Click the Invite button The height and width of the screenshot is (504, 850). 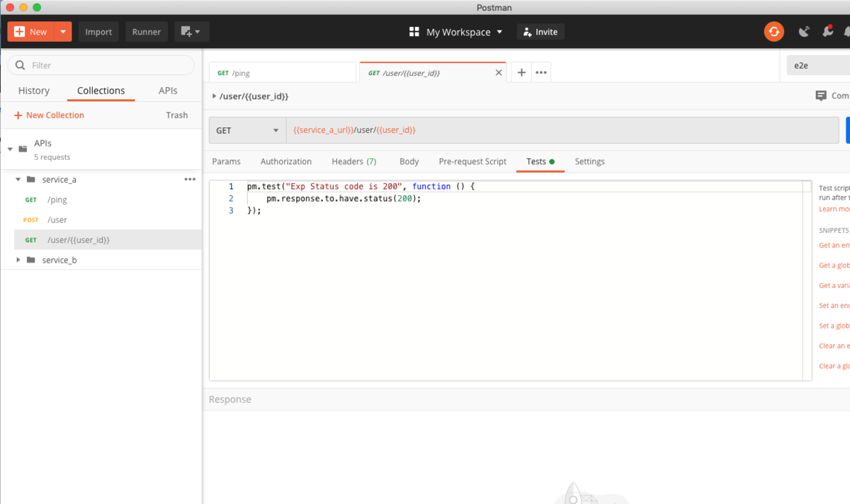tap(540, 32)
